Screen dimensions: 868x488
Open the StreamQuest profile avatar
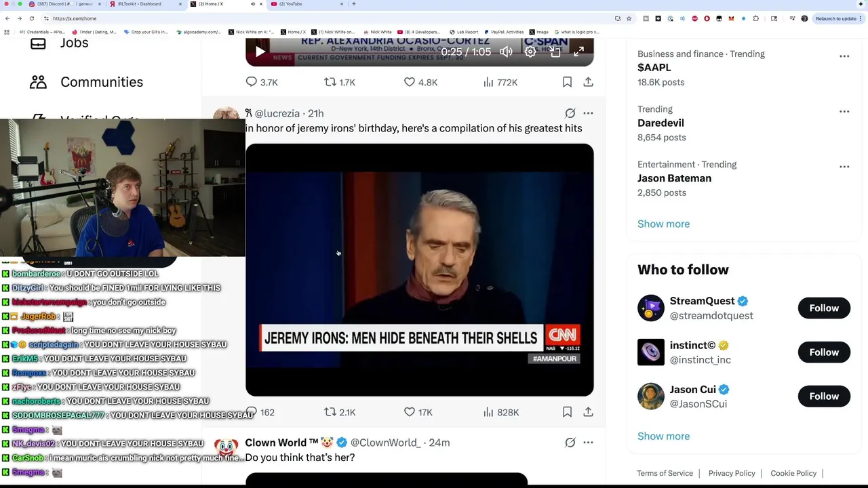tap(651, 308)
